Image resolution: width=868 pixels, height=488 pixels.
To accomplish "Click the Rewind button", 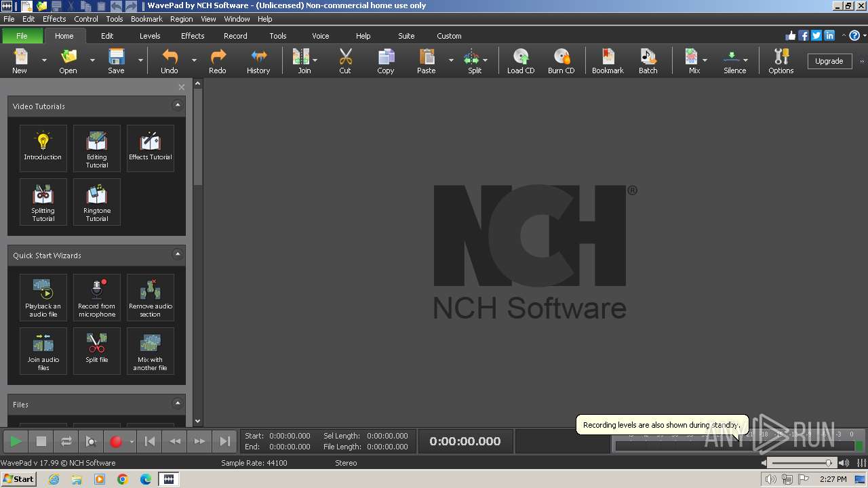I will click(x=175, y=441).
